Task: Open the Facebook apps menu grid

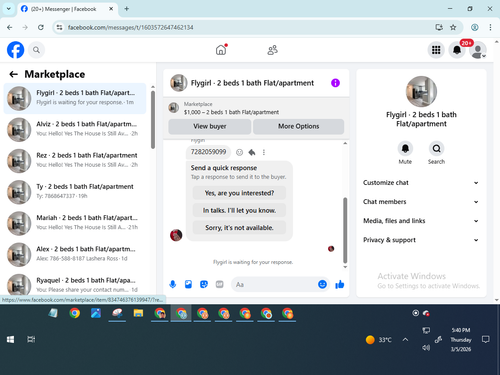Action: pos(436,50)
